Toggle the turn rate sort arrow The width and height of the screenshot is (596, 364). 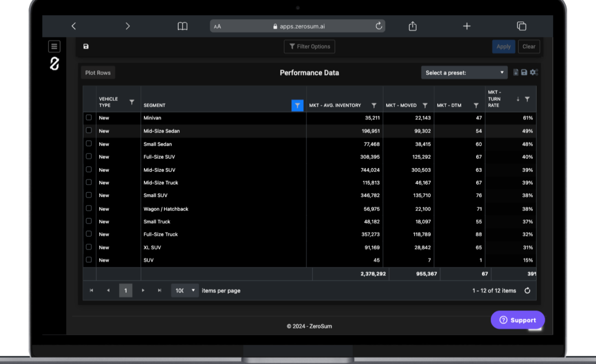[x=518, y=99]
